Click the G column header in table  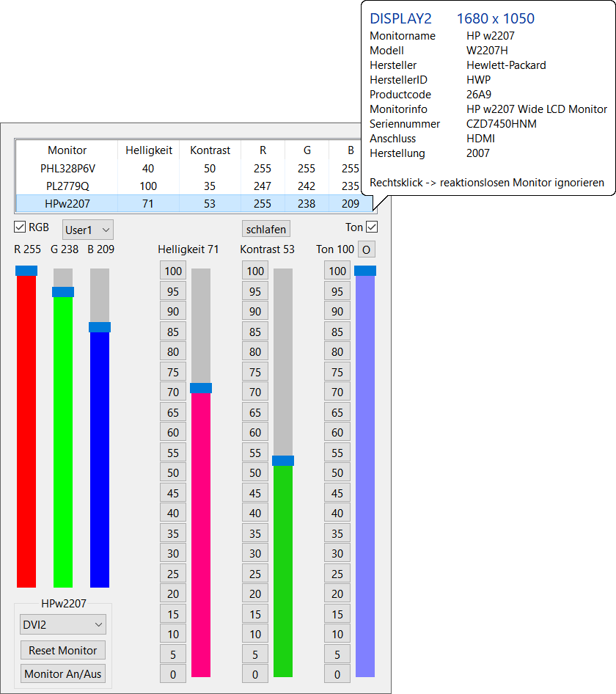point(307,150)
